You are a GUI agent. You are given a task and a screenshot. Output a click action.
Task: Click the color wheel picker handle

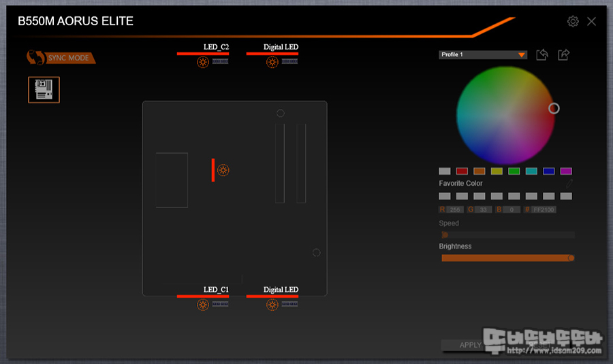[554, 108]
